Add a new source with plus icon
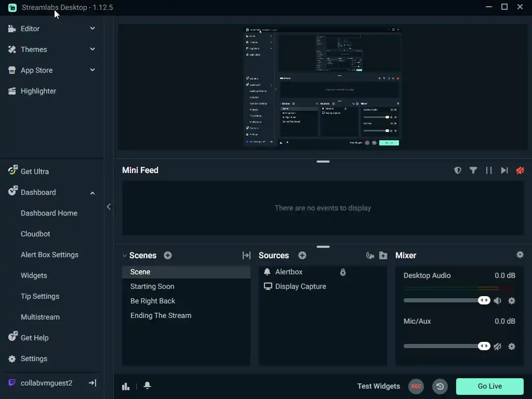Image resolution: width=532 pixels, height=399 pixels. (x=302, y=255)
